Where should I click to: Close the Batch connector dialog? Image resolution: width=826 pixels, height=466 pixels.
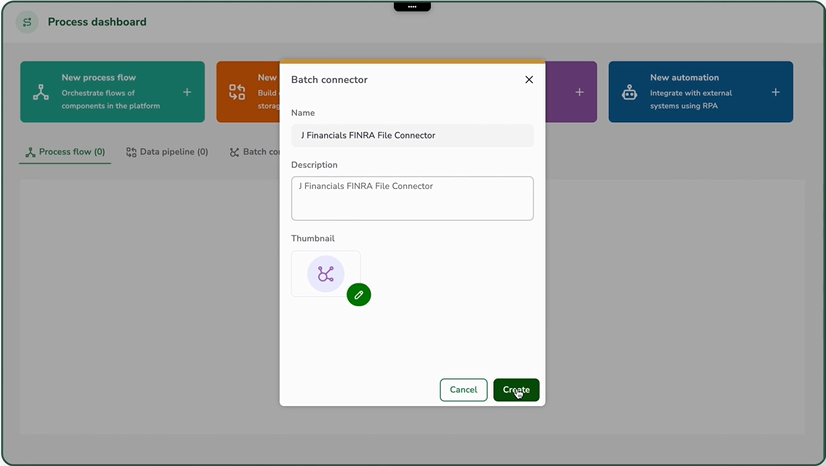tap(529, 80)
